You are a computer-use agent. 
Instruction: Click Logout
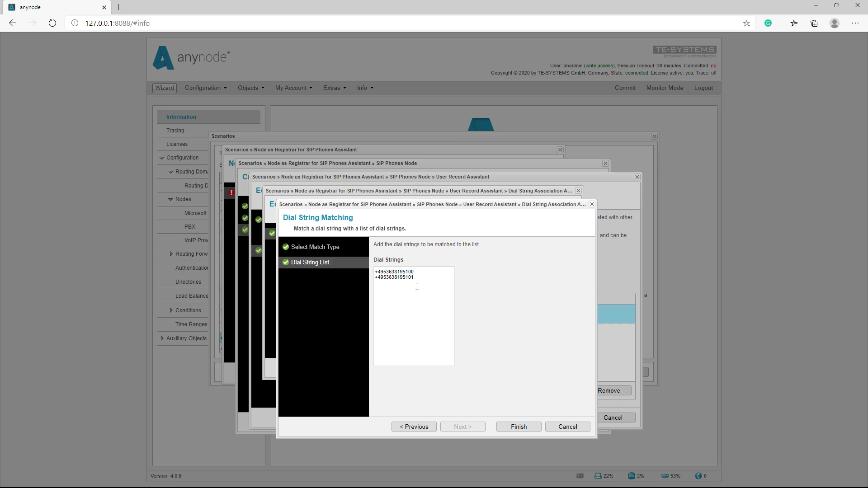[x=703, y=88]
